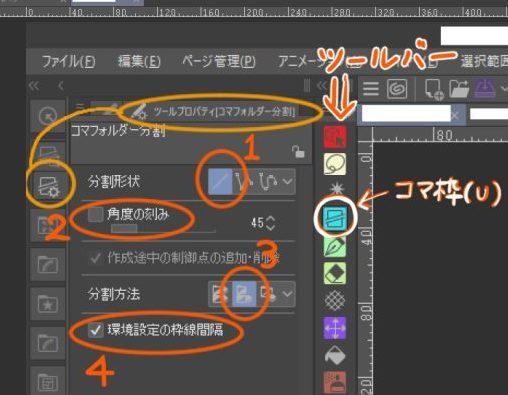Viewport: 508px width, 395px height.
Task: Select the Fill bucket tool
Action: pyautogui.click(x=335, y=355)
